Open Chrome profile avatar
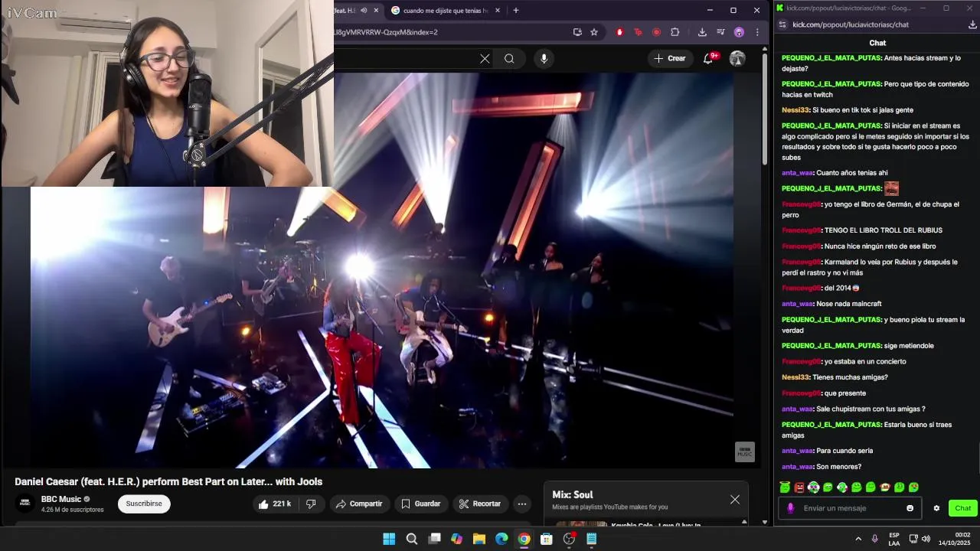Screen dimensions: 980x551 pyautogui.click(x=739, y=32)
